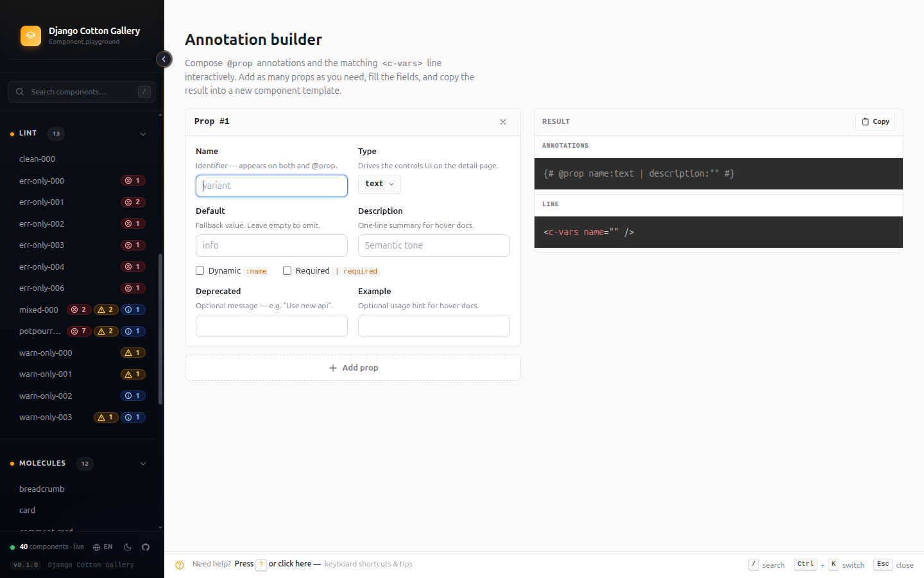Open the Type dropdown showing text
The height and width of the screenshot is (578, 924).
click(x=379, y=184)
